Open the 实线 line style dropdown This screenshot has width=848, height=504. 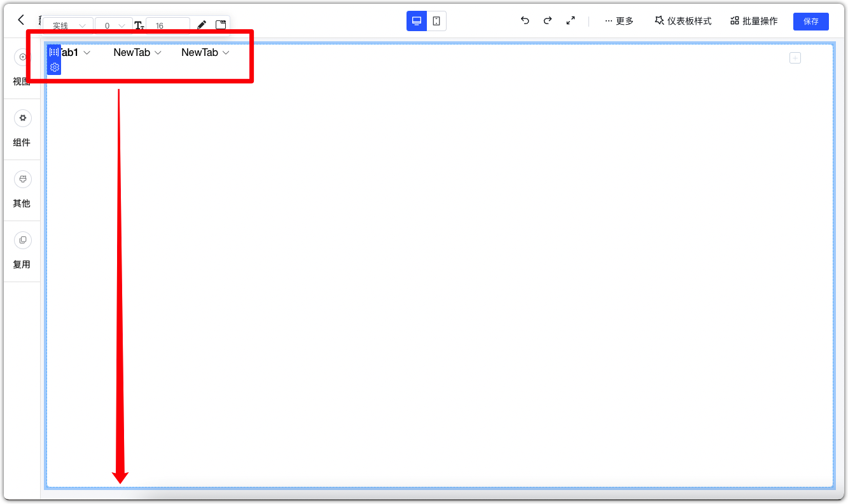pyautogui.click(x=69, y=25)
